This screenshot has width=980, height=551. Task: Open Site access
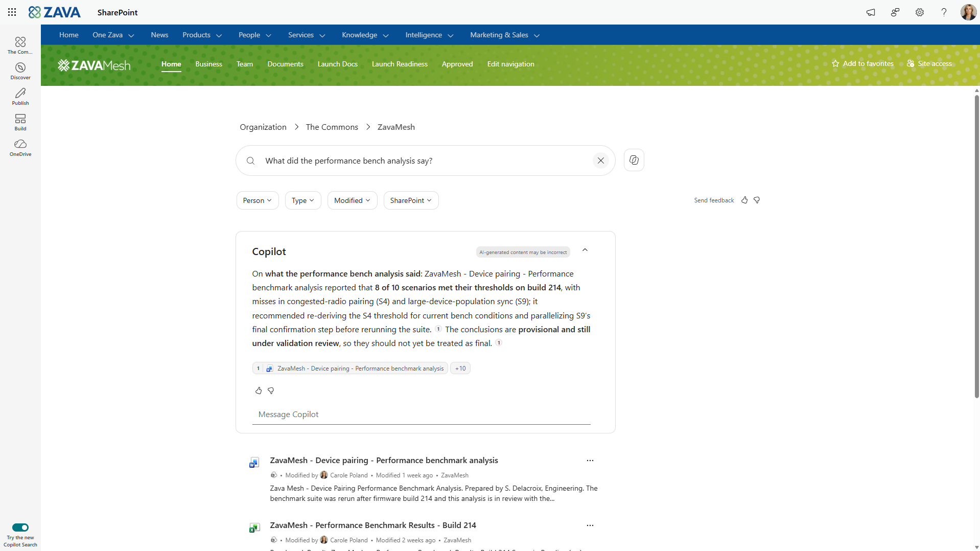(x=929, y=64)
